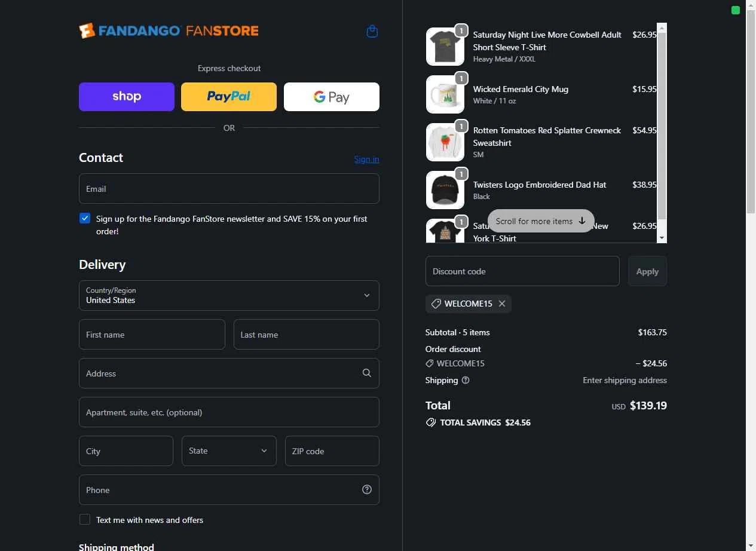
Task: Click the Twisters Dad Hat thumbnail
Action: point(445,190)
